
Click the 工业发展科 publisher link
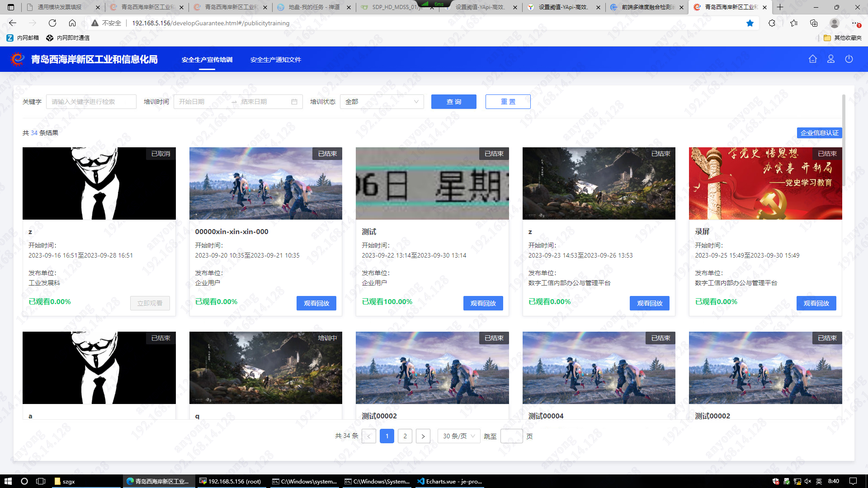point(44,283)
